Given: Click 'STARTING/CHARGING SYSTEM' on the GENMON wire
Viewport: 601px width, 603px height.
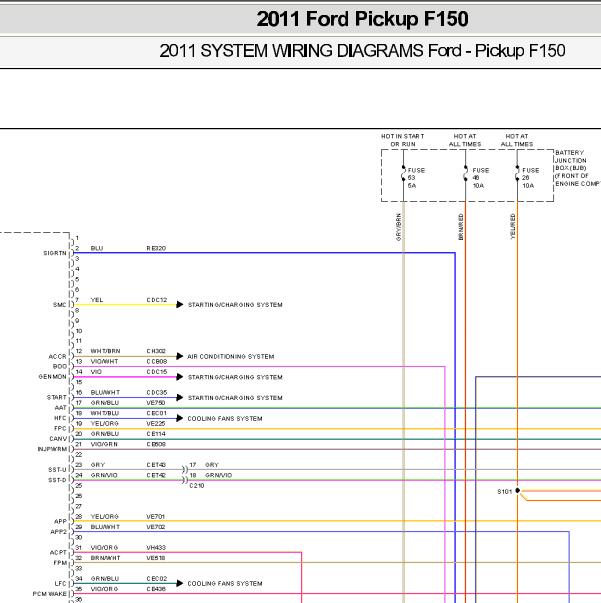Looking at the screenshot, I should tap(235, 377).
